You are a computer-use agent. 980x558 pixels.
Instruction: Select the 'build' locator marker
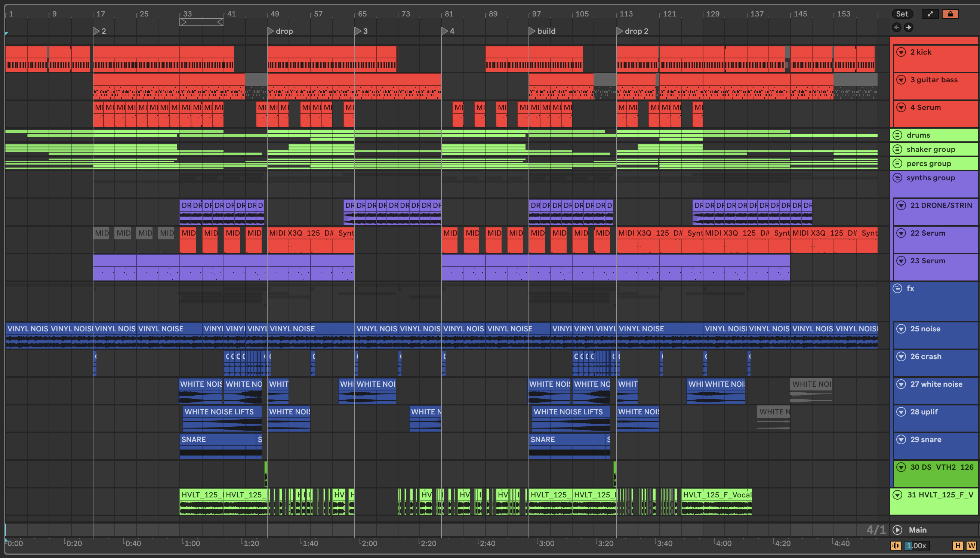point(532,31)
